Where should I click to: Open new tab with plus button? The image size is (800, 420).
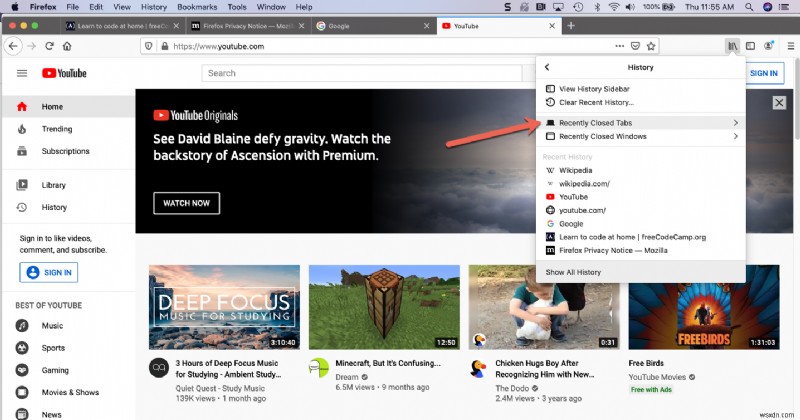tap(571, 26)
